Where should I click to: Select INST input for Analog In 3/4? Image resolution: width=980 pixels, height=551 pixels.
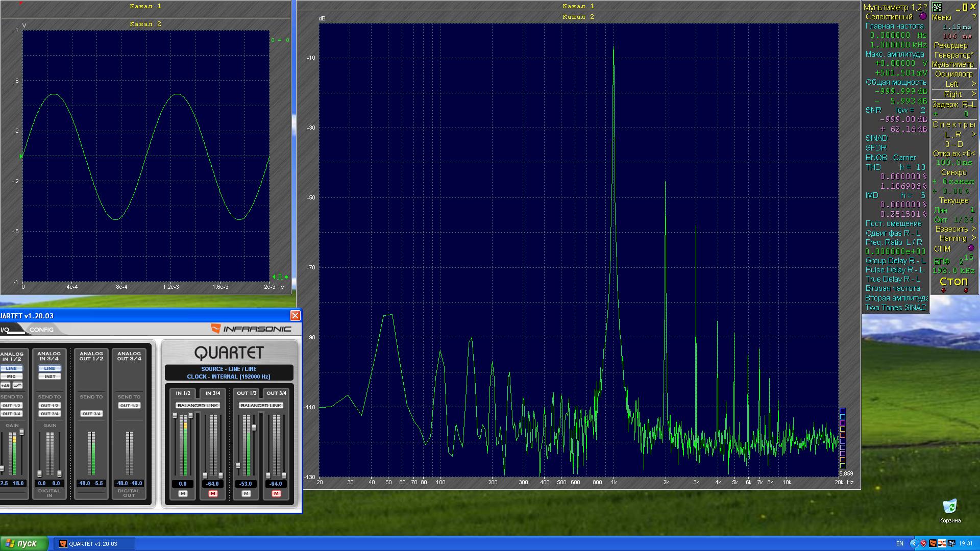click(50, 377)
